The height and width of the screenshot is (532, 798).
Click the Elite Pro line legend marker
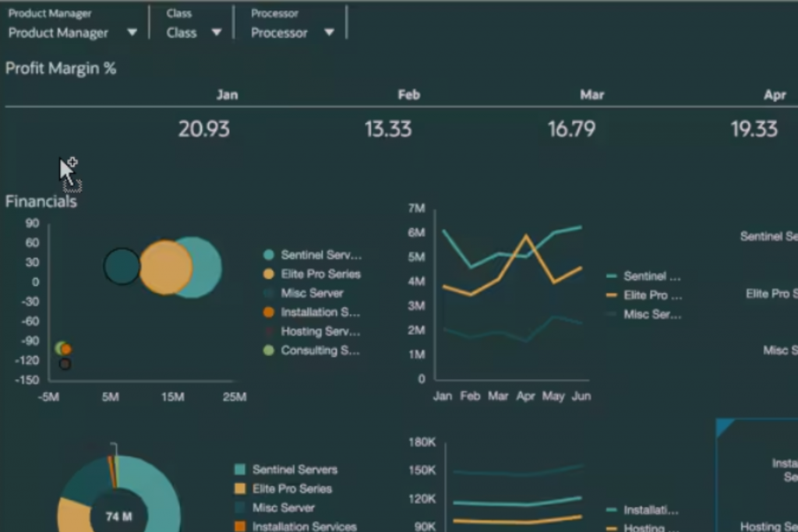tap(612, 295)
